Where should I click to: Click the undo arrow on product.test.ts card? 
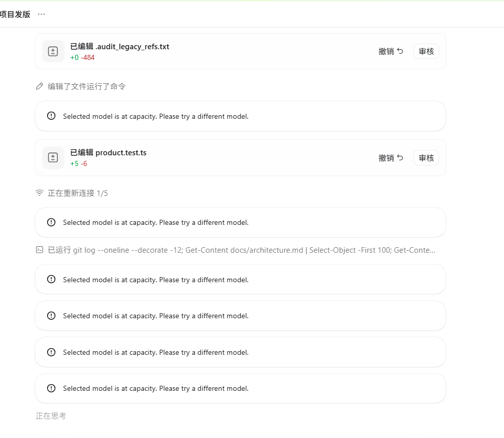[x=400, y=158]
